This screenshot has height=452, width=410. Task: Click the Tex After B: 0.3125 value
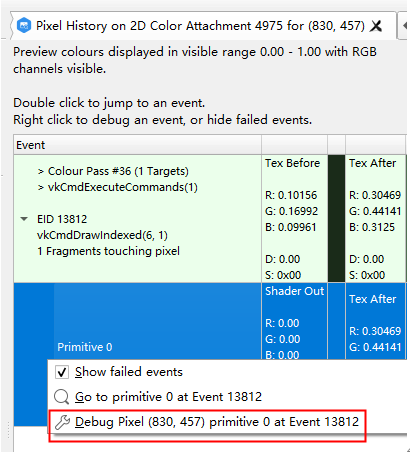[x=372, y=227]
